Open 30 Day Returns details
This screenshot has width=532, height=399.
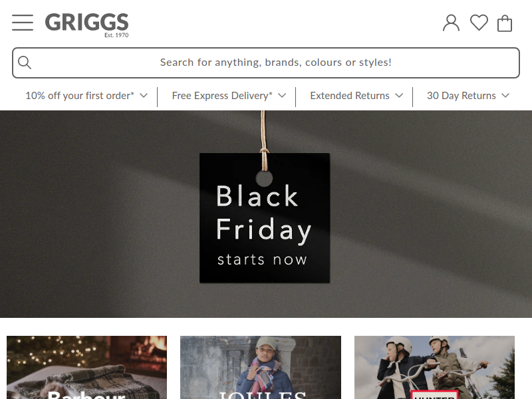tap(462, 96)
